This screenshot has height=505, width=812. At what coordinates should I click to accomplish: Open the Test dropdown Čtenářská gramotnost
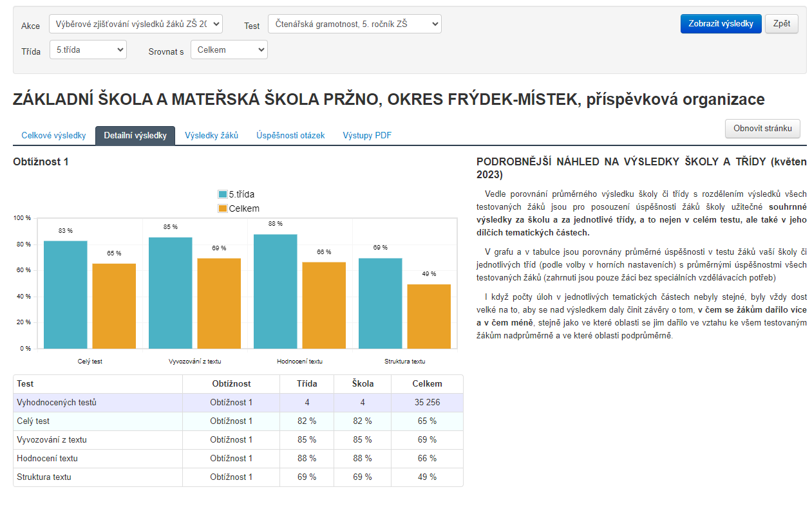click(355, 24)
